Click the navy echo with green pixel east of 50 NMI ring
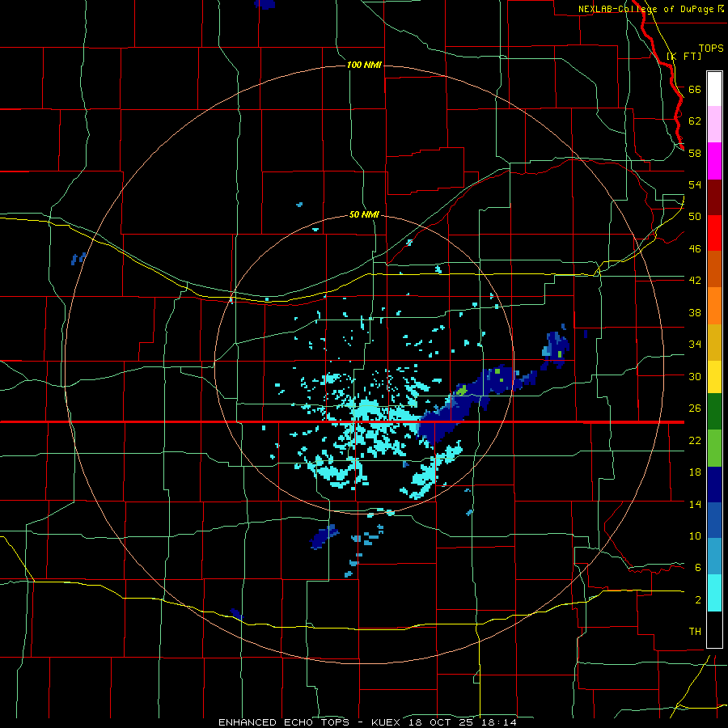The width and height of the screenshot is (728, 728). coord(555,350)
